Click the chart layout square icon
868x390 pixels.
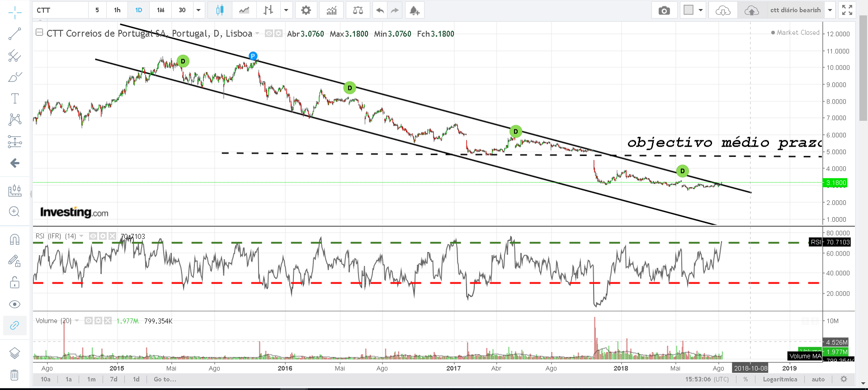coord(689,10)
